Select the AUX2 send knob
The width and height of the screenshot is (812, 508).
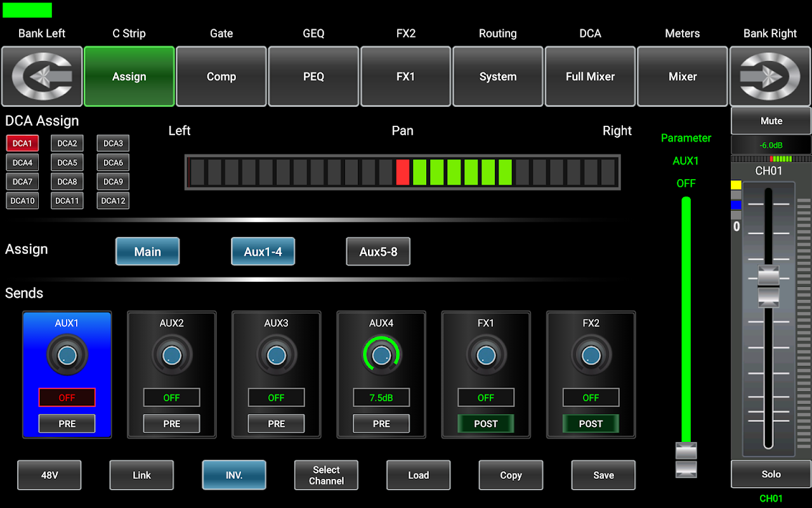(172, 356)
